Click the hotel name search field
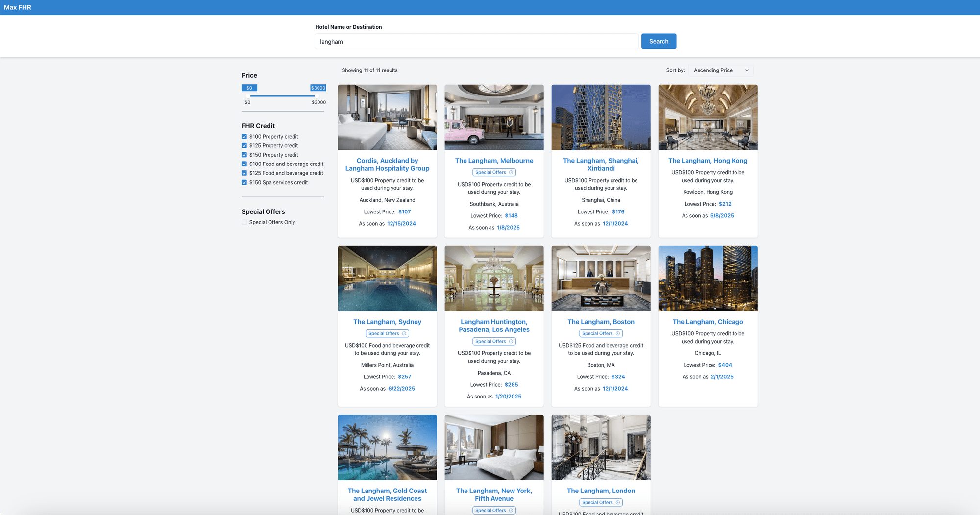This screenshot has width=980, height=515. coord(477,42)
